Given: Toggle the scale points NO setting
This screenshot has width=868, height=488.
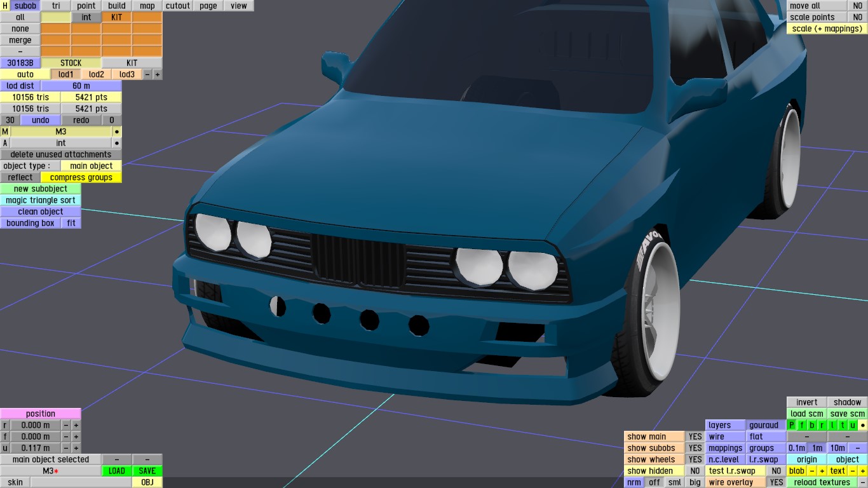Looking at the screenshot, I should (858, 17).
